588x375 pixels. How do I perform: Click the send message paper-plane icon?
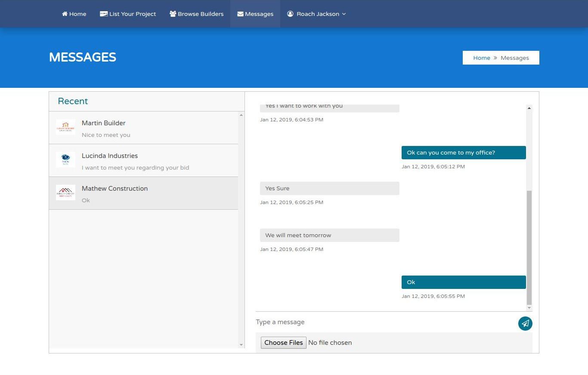525,323
